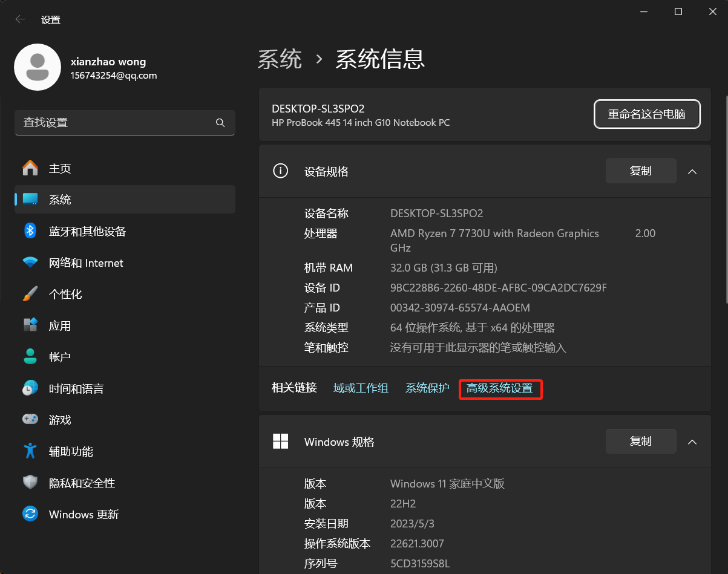Click the apps icon for 应用
This screenshot has height=574, width=728.
30,325
